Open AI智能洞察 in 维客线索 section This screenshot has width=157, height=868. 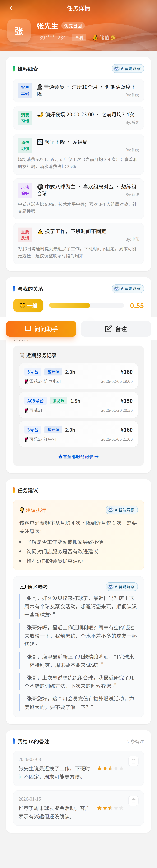(128, 69)
